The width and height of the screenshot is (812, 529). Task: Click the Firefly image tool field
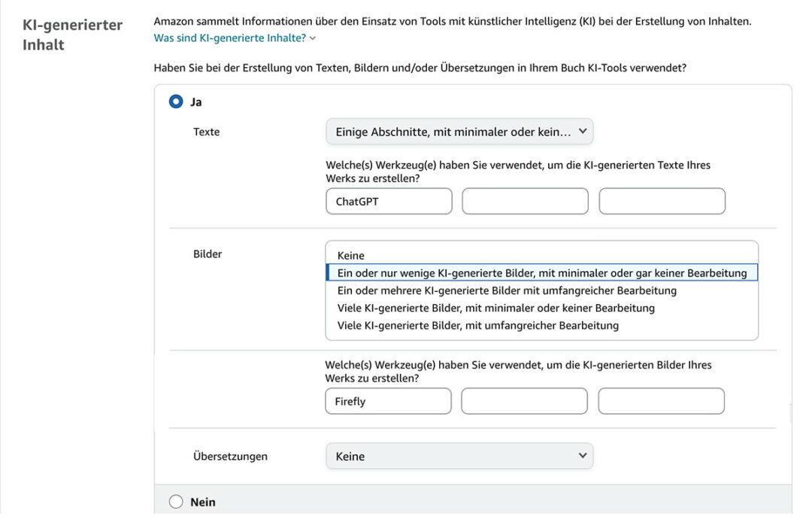pos(389,401)
